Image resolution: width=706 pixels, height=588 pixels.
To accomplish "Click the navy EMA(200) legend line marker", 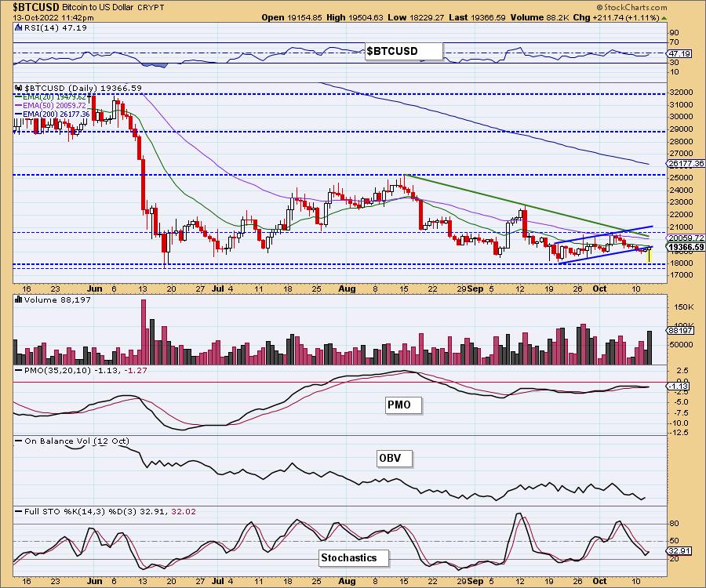I will click(19, 114).
